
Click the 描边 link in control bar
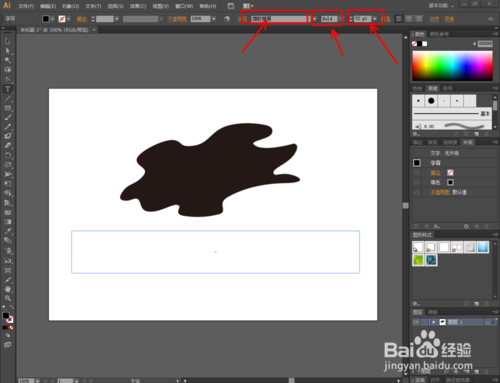click(x=81, y=19)
